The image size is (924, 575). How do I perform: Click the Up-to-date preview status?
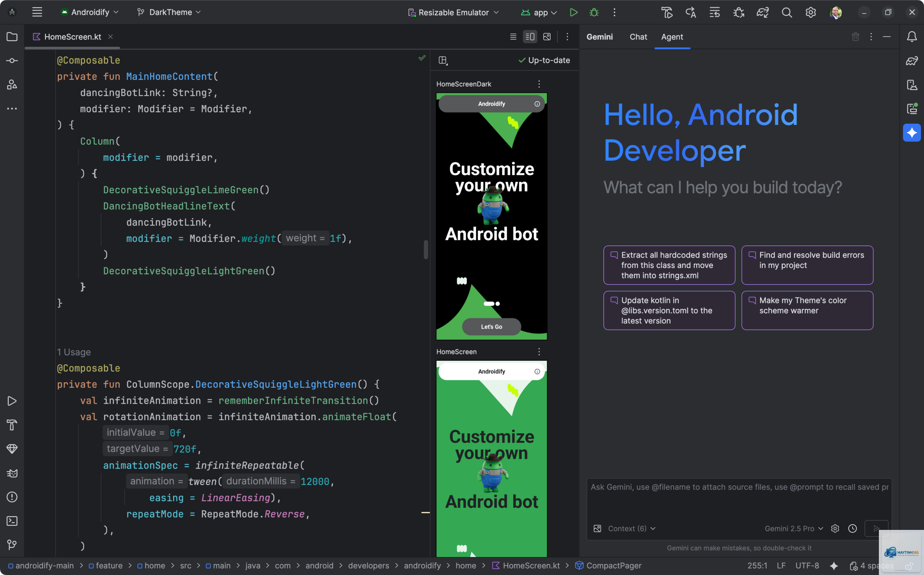pos(544,61)
